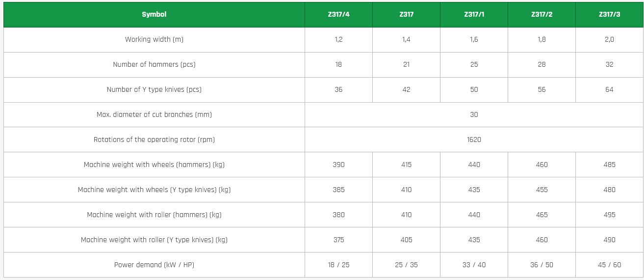Click the Working width (m) row label

coord(154,39)
